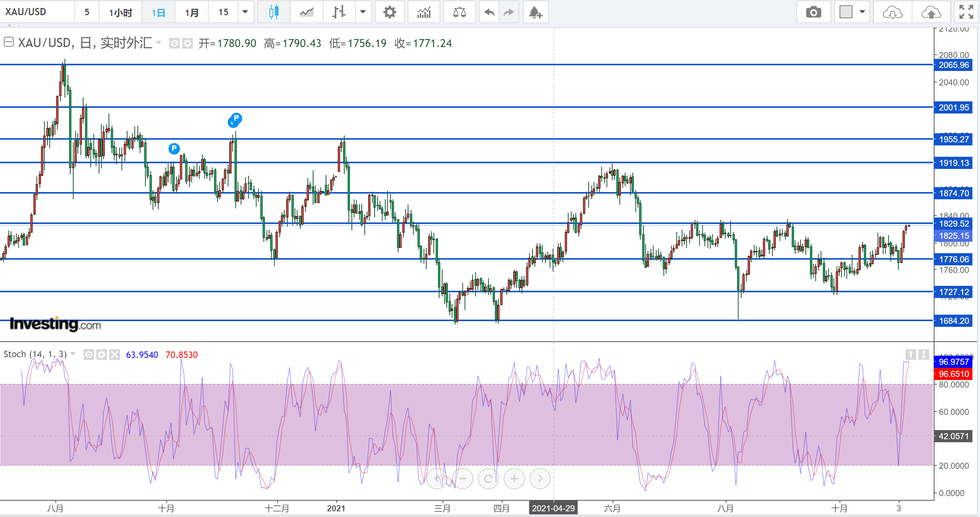Select candlestick chart style icon

point(274,12)
